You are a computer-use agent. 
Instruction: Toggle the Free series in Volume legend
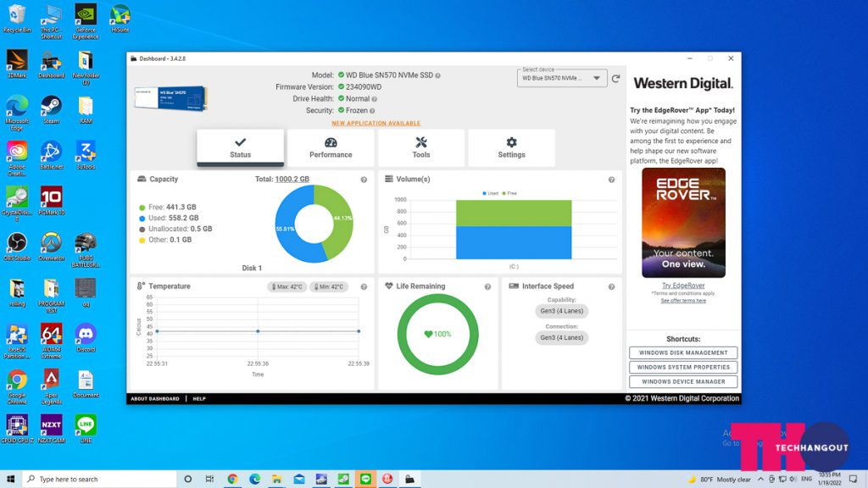coord(509,193)
